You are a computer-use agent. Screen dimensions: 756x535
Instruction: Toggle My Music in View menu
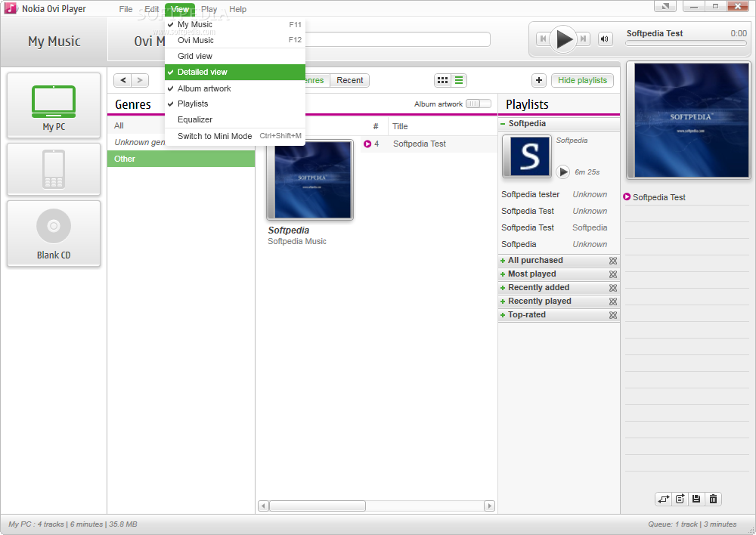coord(235,24)
